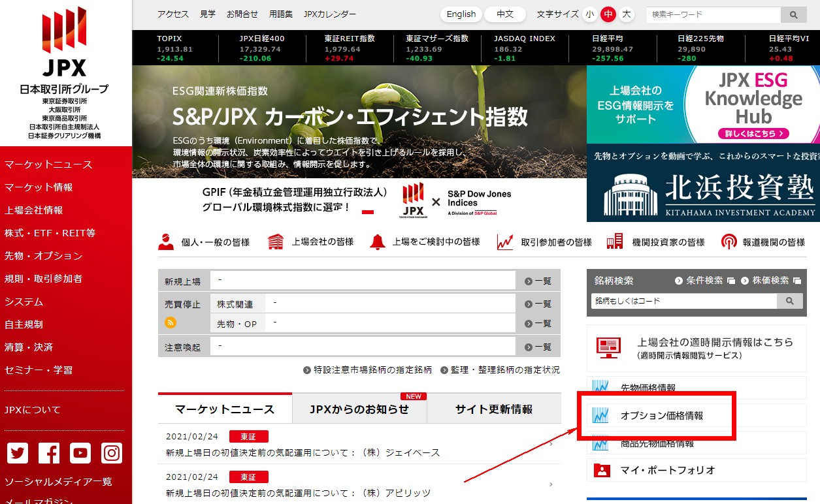This screenshot has height=504, width=820.
Task: Switch to サイト更新情報 tab
Action: 494,409
